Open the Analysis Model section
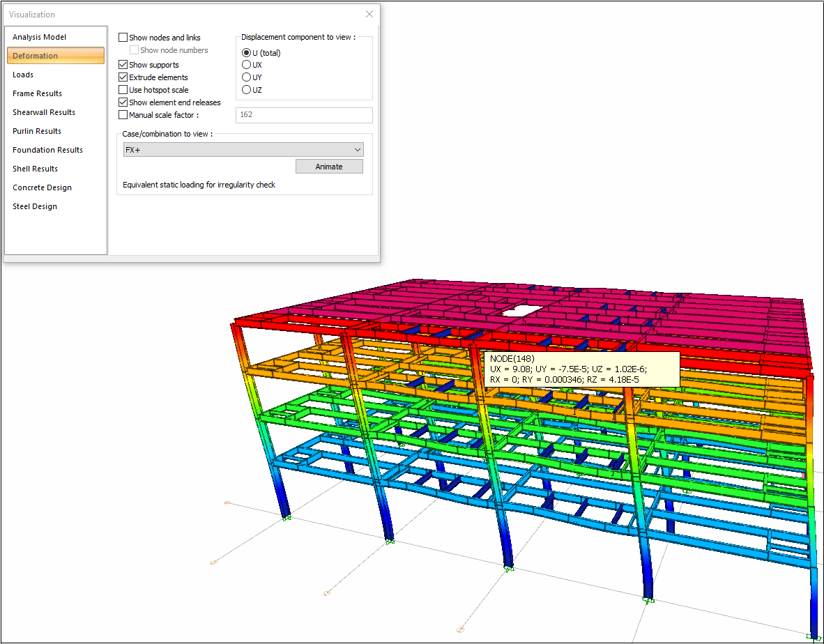824x644 pixels. point(39,37)
